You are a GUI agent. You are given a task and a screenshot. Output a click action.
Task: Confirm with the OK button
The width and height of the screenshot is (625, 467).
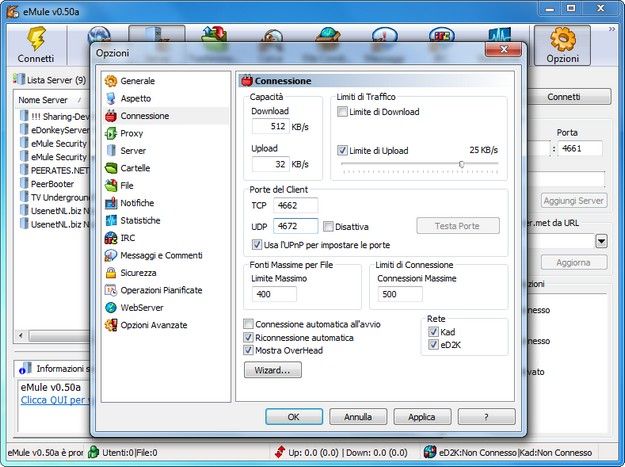pos(294,417)
